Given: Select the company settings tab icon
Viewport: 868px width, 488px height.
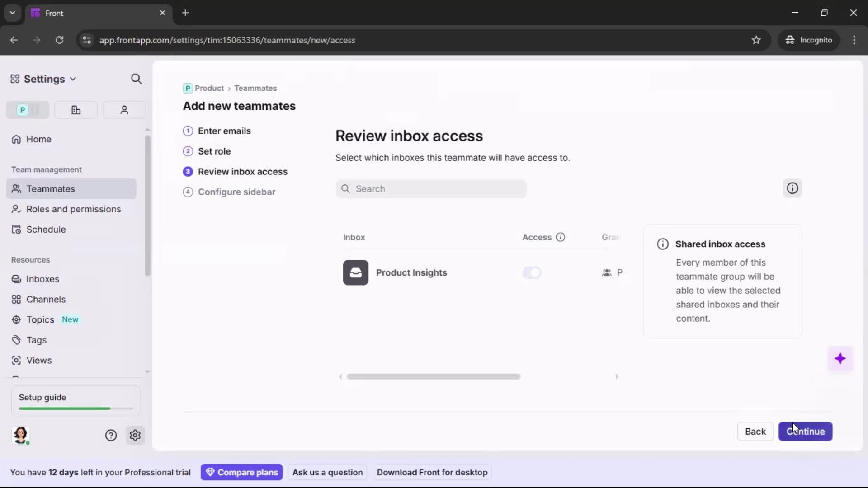Looking at the screenshot, I should pyautogui.click(x=75, y=110).
